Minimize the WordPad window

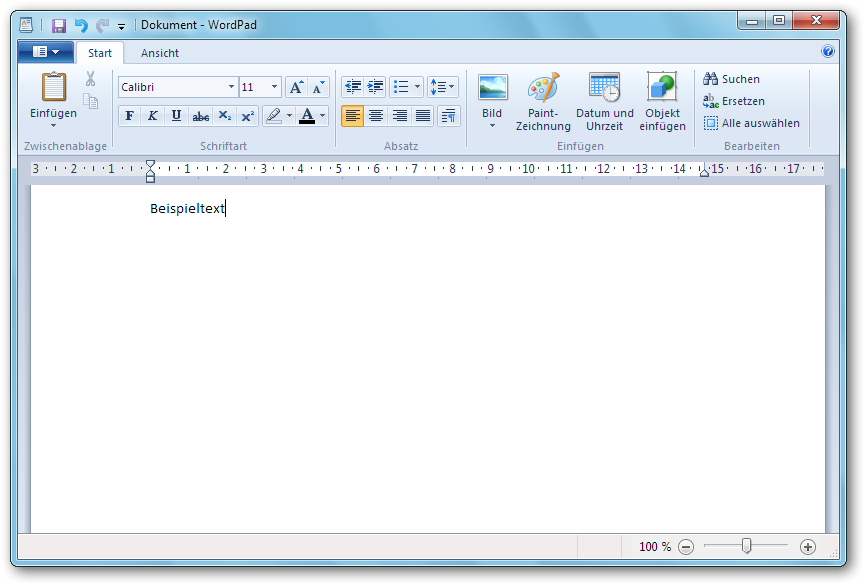click(x=751, y=21)
